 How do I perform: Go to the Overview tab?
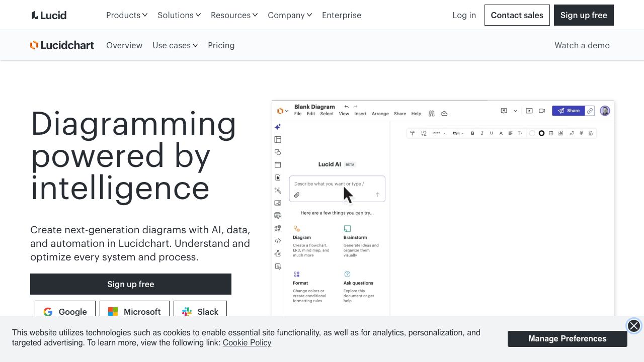pos(124,45)
